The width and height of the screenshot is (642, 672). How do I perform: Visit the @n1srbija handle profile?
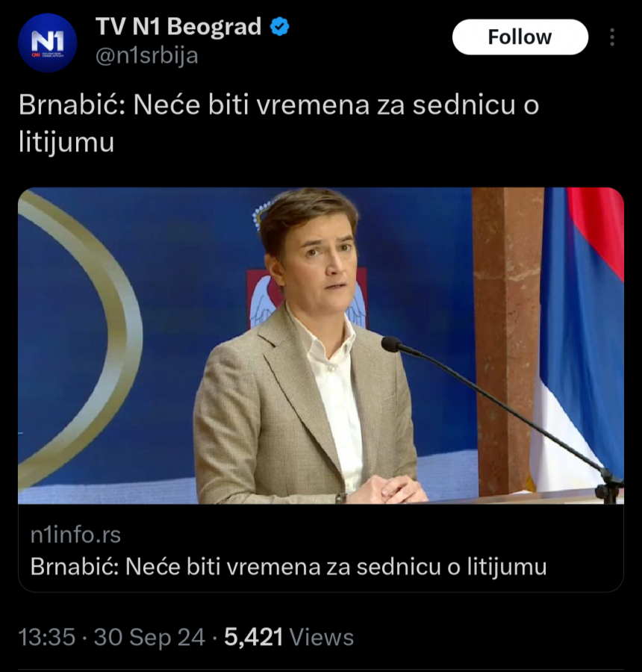[x=147, y=56]
